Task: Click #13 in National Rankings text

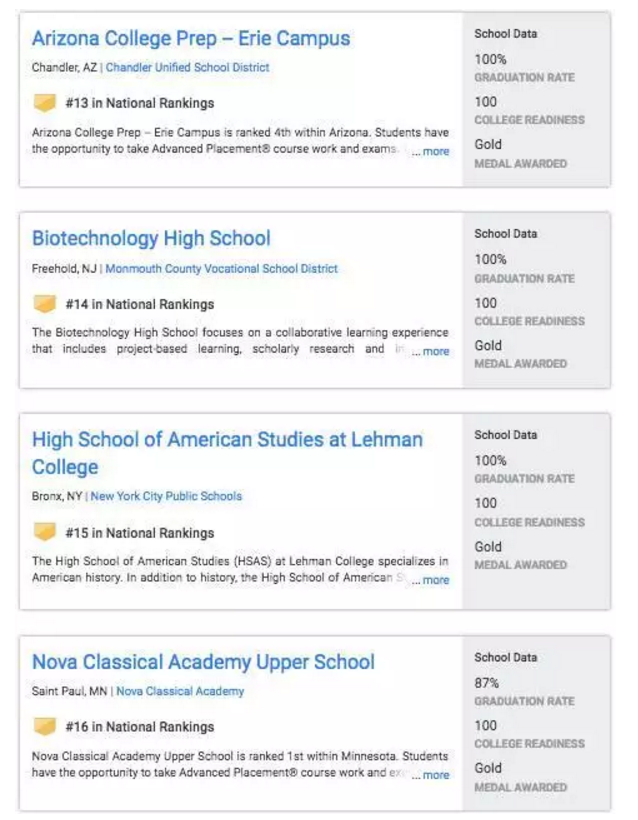Action: tap(139, 103)
